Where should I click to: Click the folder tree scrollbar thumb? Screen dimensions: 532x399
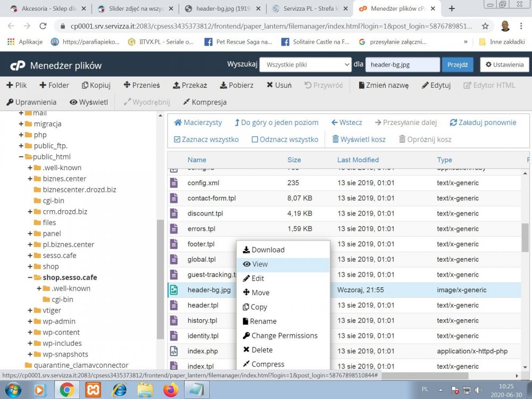(160, 279)
